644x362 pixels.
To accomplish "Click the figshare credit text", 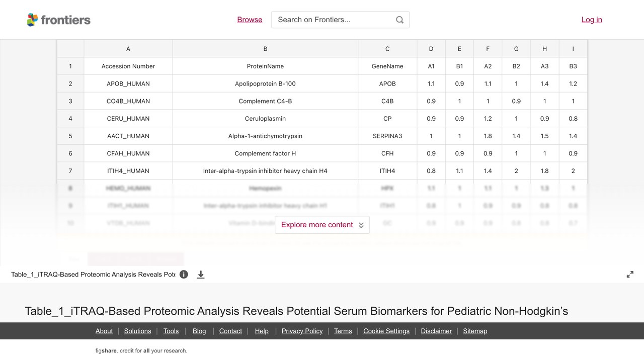I will point(141,351).
